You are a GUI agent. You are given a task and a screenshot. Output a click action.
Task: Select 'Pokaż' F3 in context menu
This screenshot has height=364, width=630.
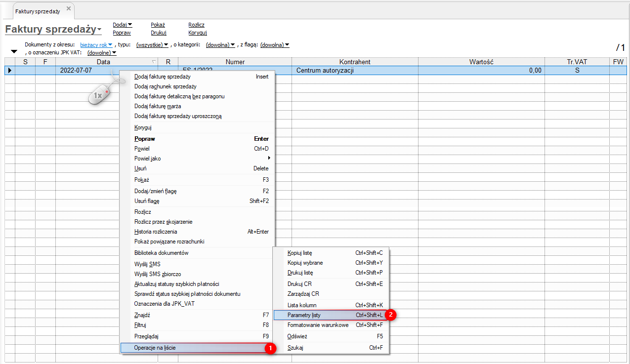coord(197,180)
